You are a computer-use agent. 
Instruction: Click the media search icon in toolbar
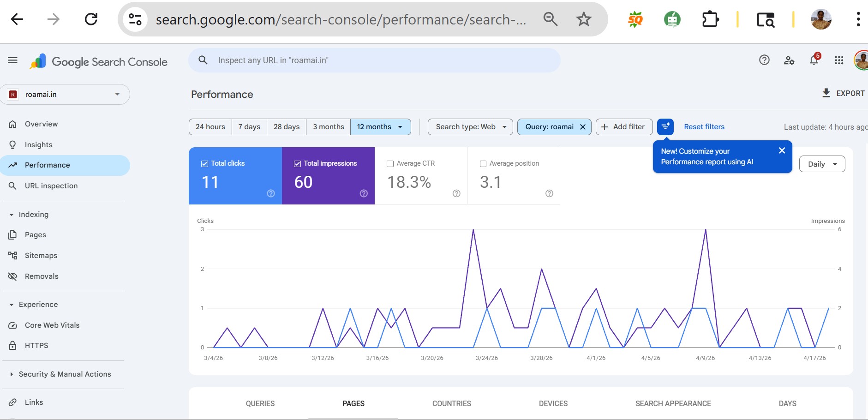[x=766, y=19]
